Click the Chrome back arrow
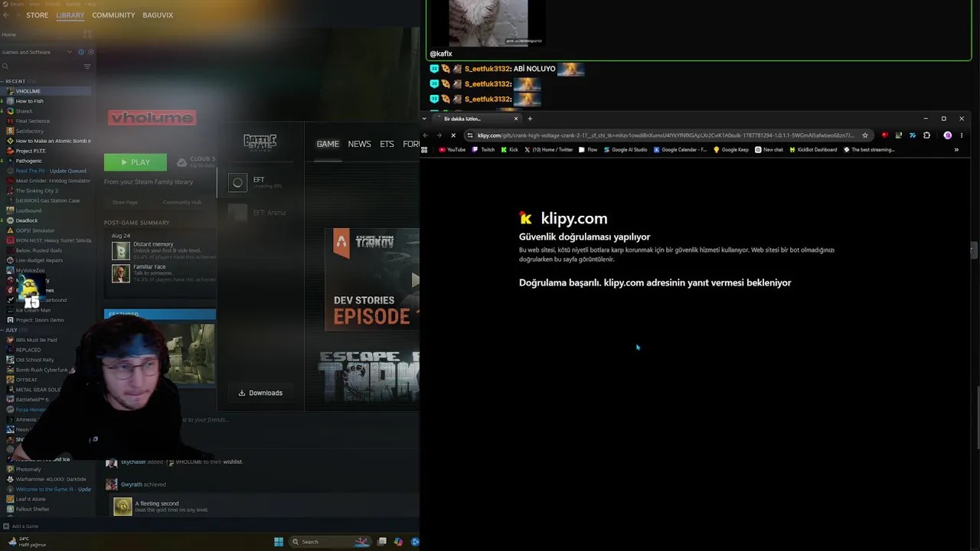 426,135
